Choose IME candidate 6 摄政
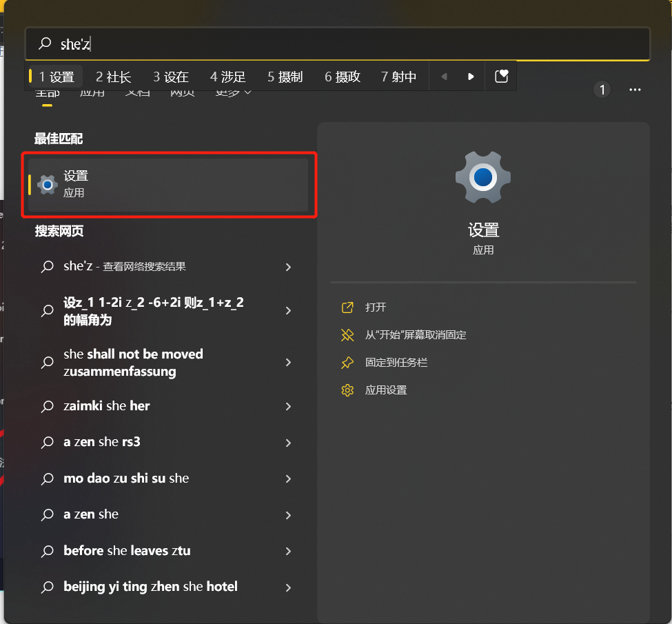This screenshot has width=672, height=624. 343,77
